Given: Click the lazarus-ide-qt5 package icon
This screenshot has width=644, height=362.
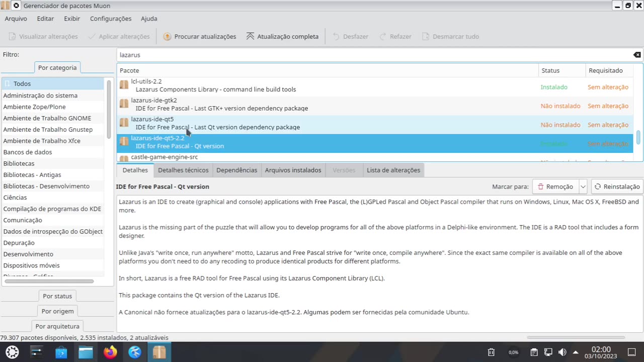Looking at the screenshot, I should pos(124,123).
